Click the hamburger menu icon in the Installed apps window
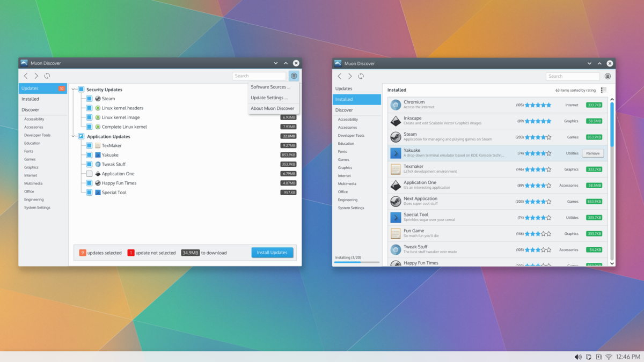The image size is (644, 362). (608, 76)
